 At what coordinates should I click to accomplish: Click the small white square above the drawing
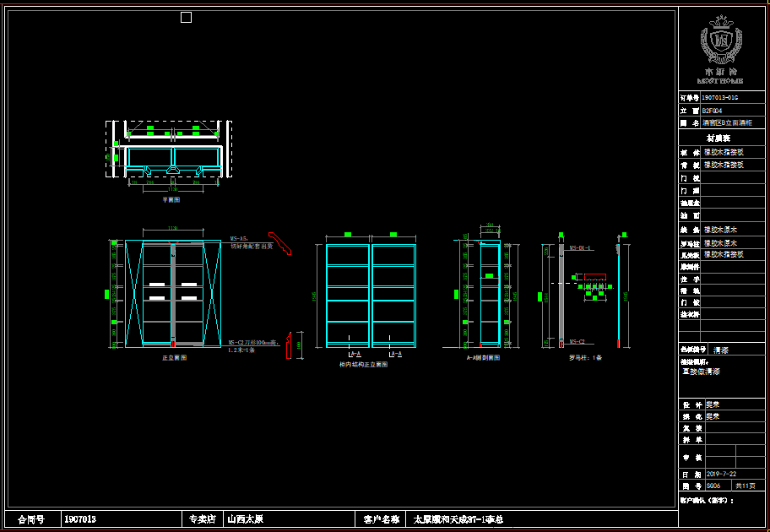point(186,18)
